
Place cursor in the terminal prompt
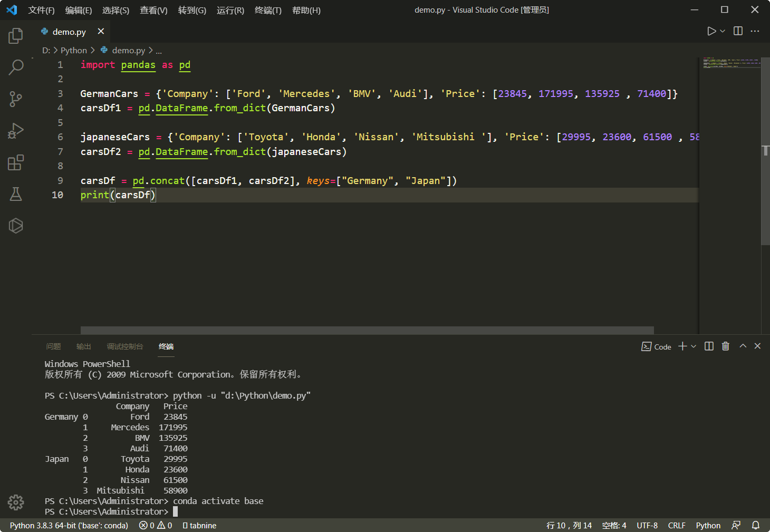coord(176,511)
